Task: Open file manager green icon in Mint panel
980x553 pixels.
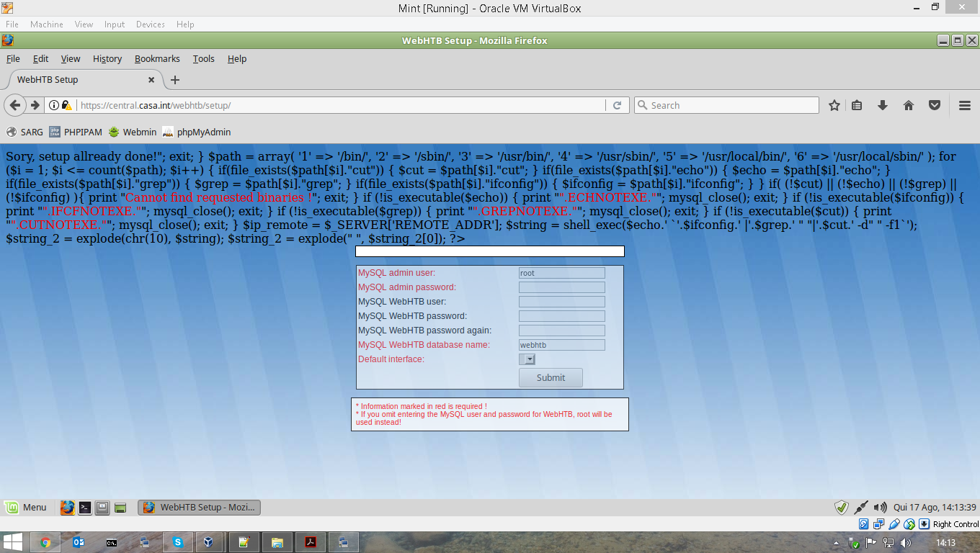Action: pyautogui.click(x=120, y=507)
